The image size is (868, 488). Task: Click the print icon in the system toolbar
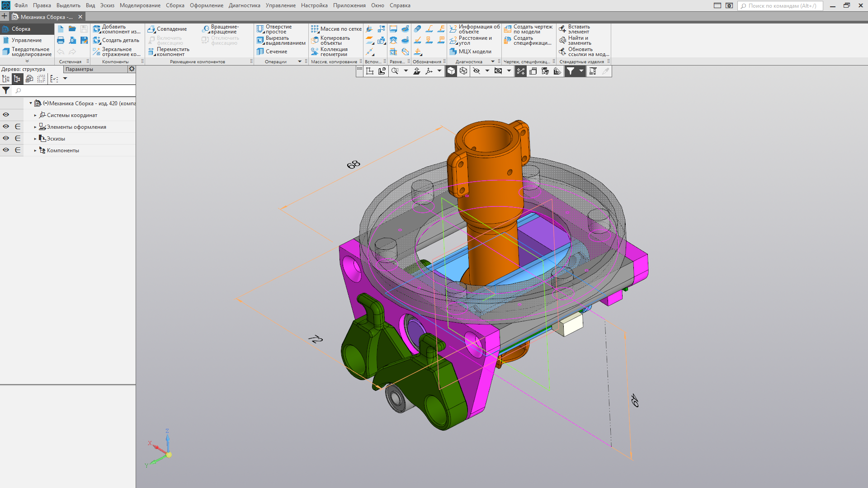(x=61, y=40)
